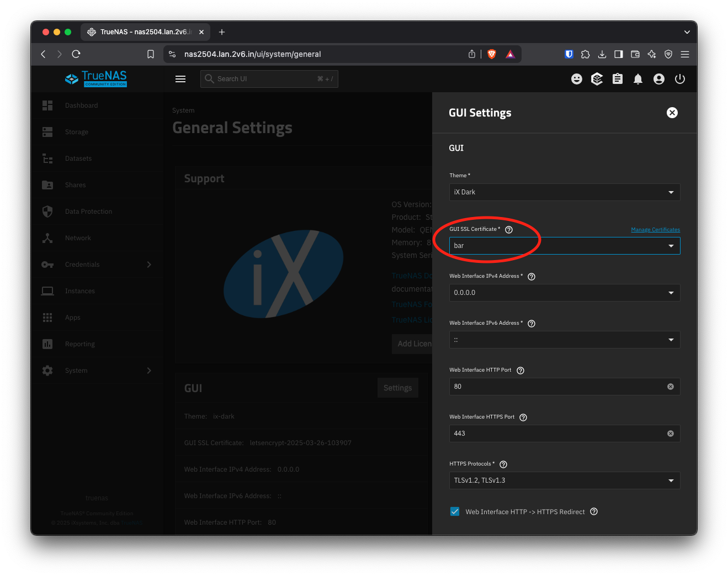Image resolution: width=728 pixels, height=576 pixels.
Task: Open user account settings icon
Action: pos(659,79)
